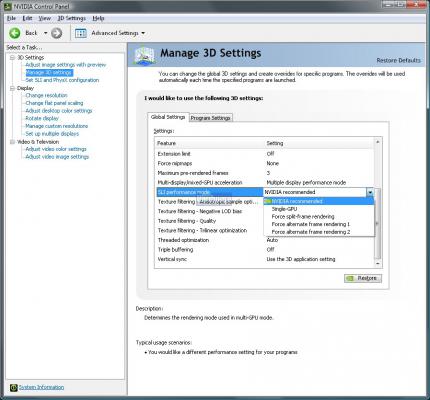The height and width of the screenshot is (400, 430).
Task: Click the gray Forward arrow icon
Action: point(57,33)
